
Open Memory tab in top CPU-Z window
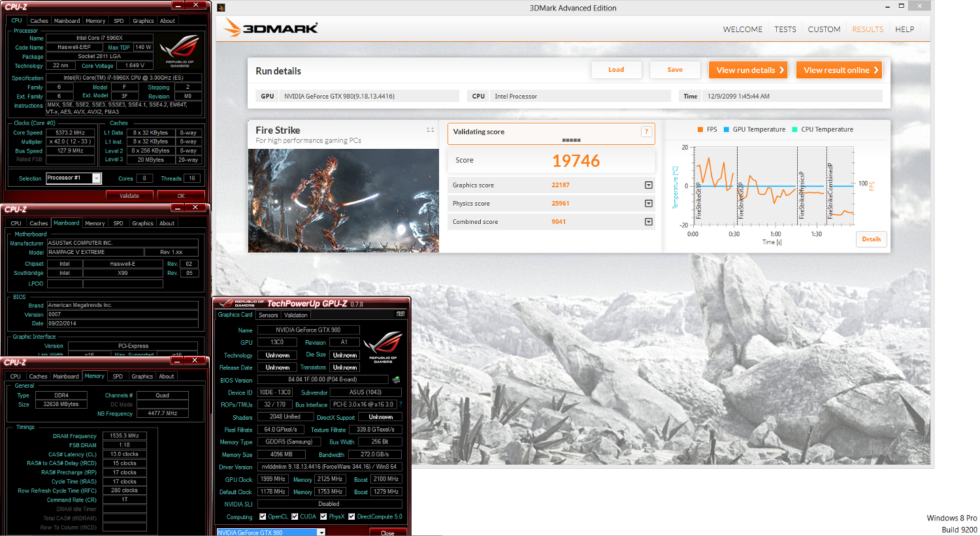(95, 21)
